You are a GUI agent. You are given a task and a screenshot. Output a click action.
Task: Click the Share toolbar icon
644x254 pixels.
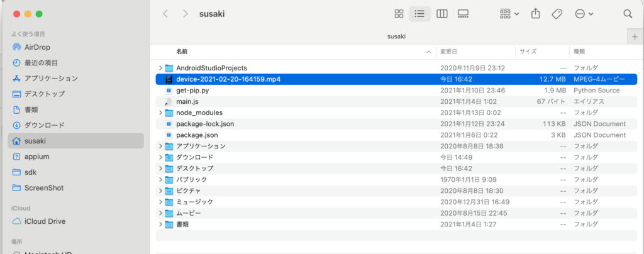(x=535, y=14)
